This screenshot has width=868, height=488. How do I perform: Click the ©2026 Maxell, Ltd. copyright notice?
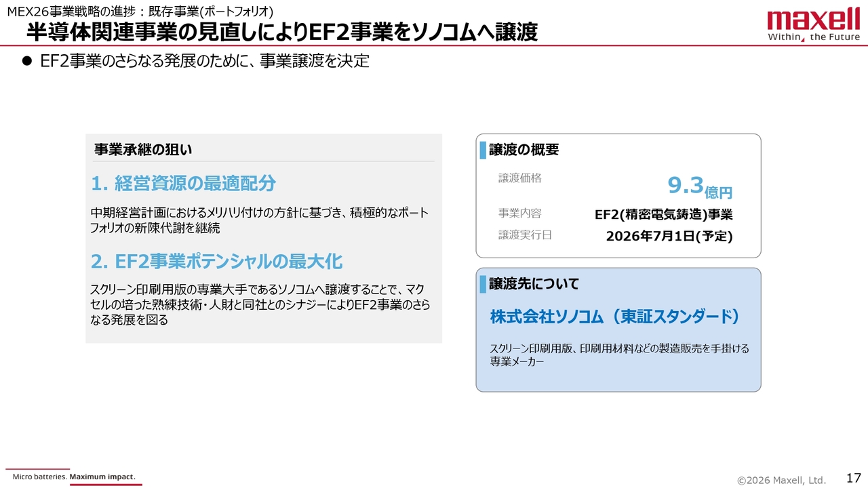point(781,480)
